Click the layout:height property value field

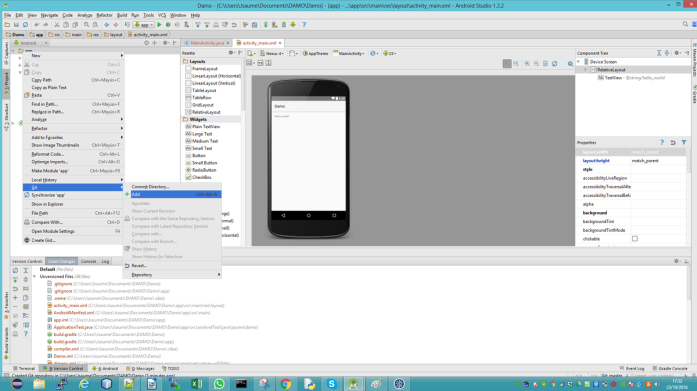point(658,160)
